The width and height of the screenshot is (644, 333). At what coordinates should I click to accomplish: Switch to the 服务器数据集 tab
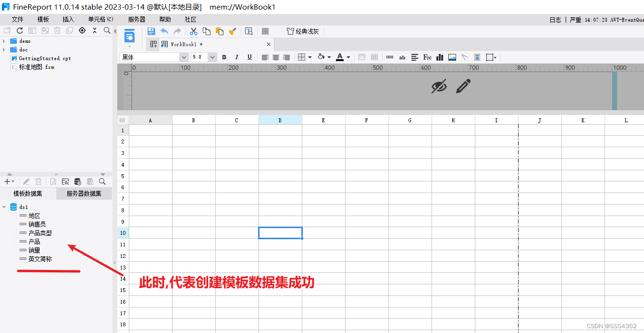(84, 193)
